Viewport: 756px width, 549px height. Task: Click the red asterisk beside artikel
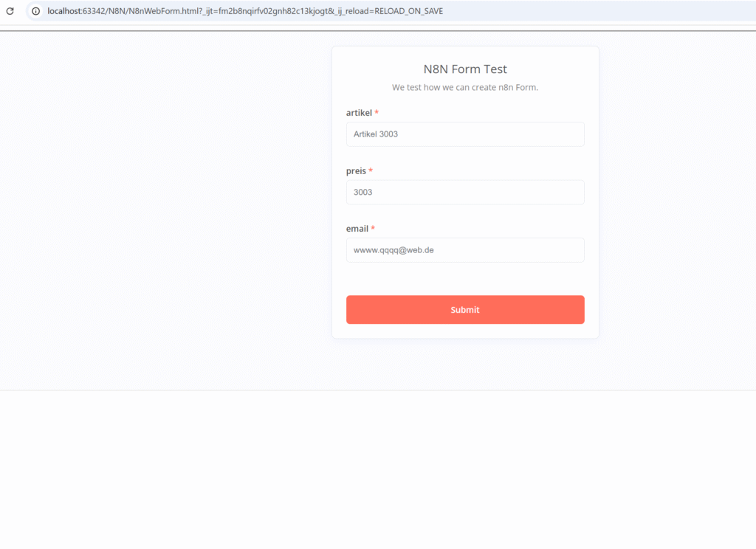(x=376, y=112)
